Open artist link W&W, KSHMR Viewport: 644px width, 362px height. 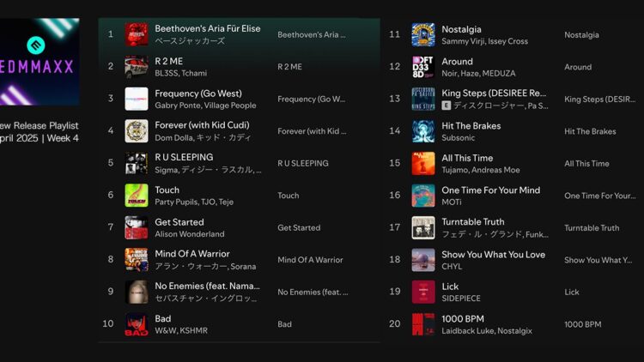click(x=181, y=330)
